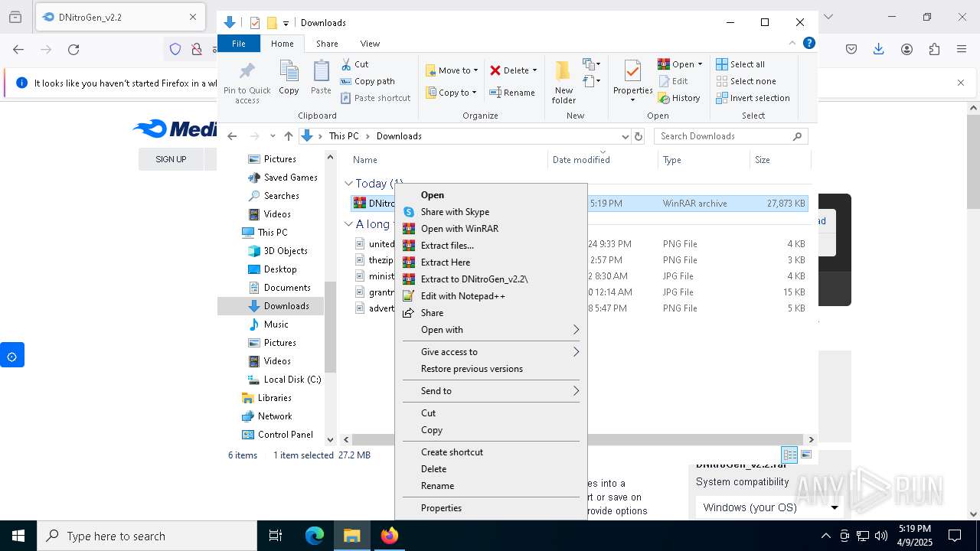Click This PC in address breadcrumb
This screenshot has height=551, width=980.
click(344, 136)
